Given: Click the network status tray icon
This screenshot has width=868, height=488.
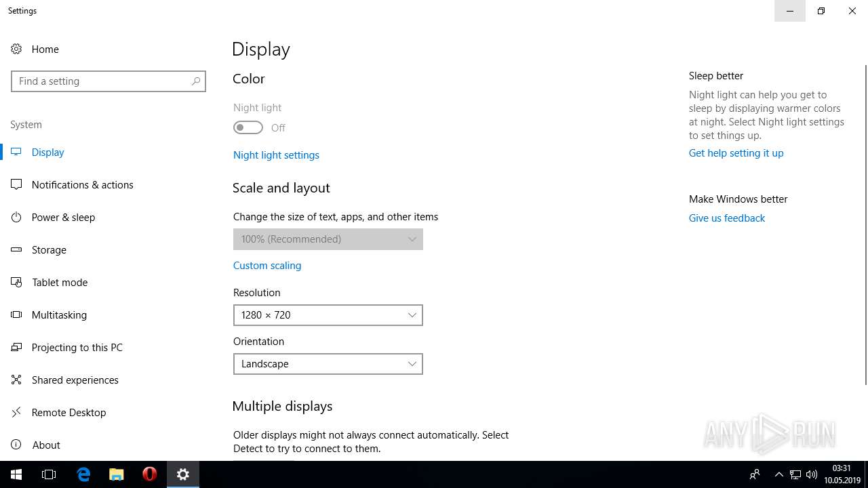Looking at the screenshot, I should click(x=795, y=474).
